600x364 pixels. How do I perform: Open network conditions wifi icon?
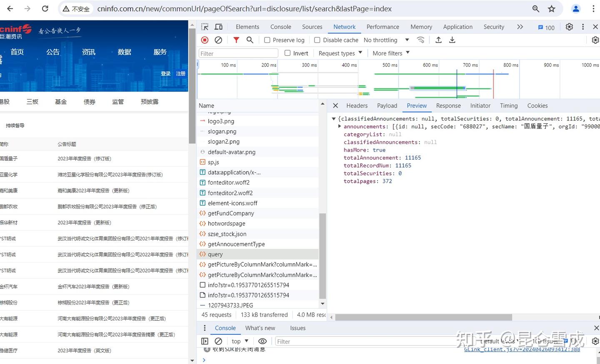pyautogui.click(x=421, y=40)
